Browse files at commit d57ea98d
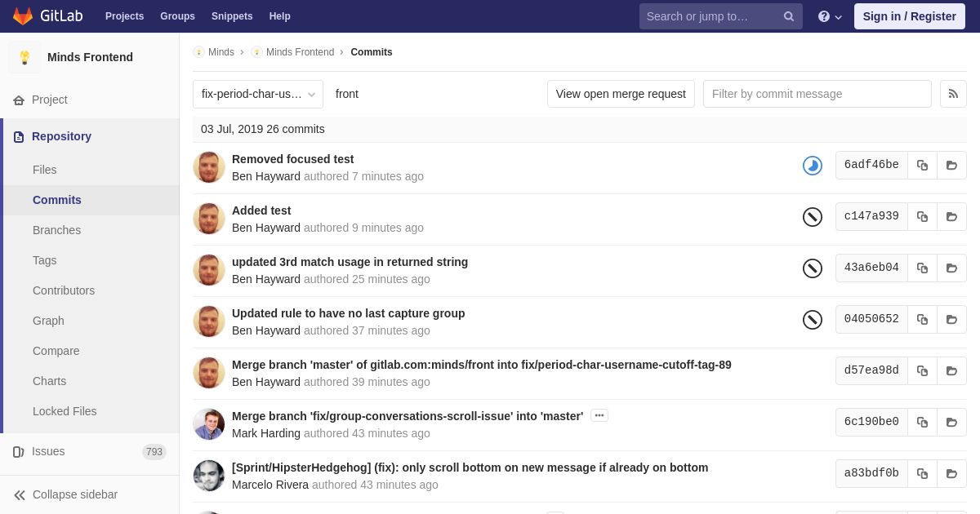 pos(951,370)
